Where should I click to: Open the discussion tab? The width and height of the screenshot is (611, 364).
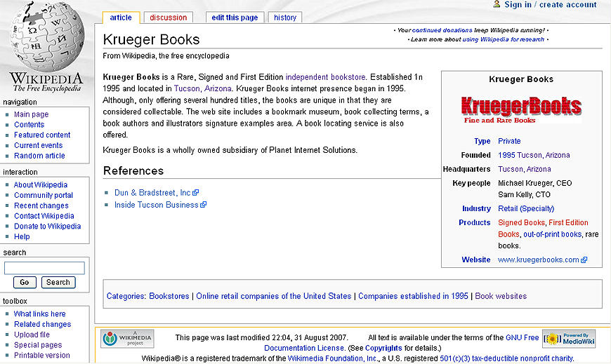169,18
